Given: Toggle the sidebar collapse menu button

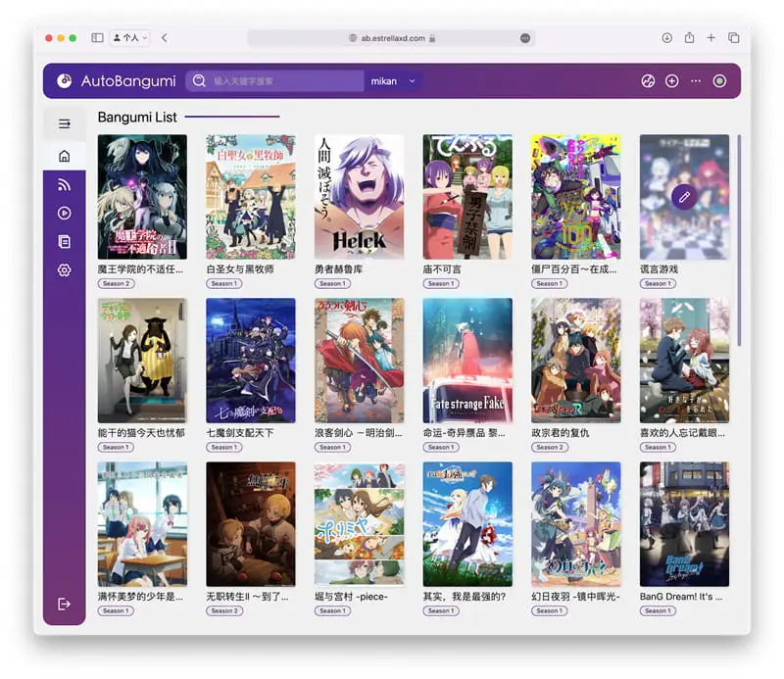Looking at the screenshot, I should coord(64,123).
